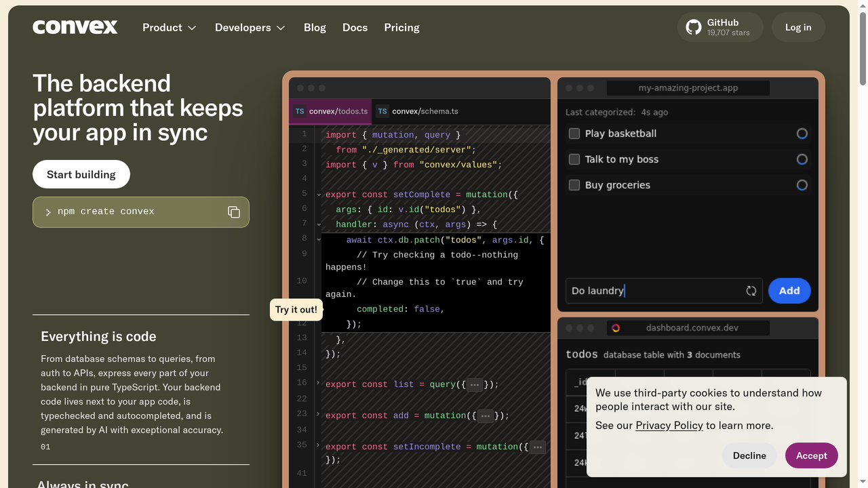Toggle the completion circle on Buy groceries

(802, 184)
